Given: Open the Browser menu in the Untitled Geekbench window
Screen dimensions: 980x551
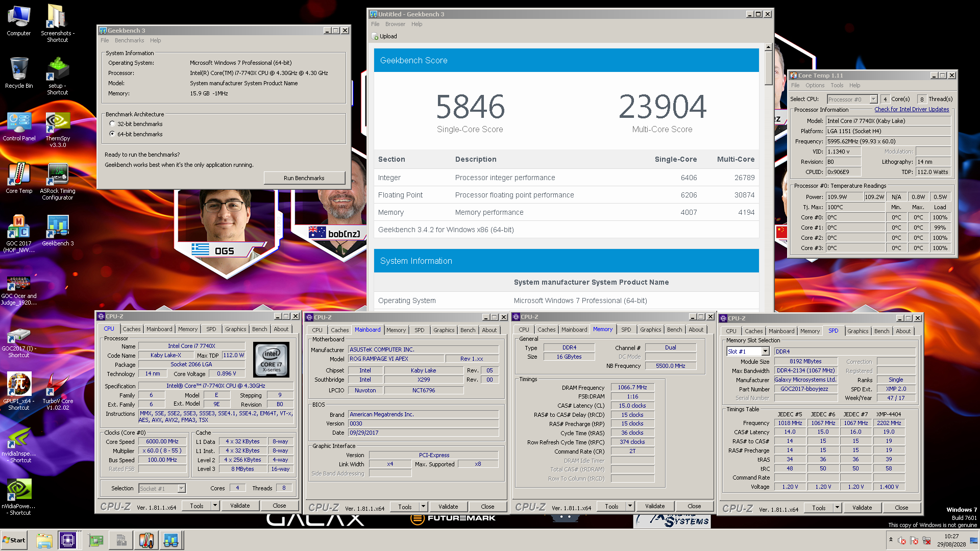Looking at the screenshot, I should 395,24.
